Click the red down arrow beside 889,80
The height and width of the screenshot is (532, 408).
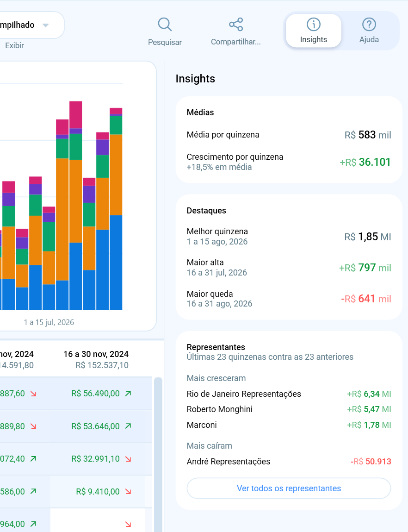point(33,426)
